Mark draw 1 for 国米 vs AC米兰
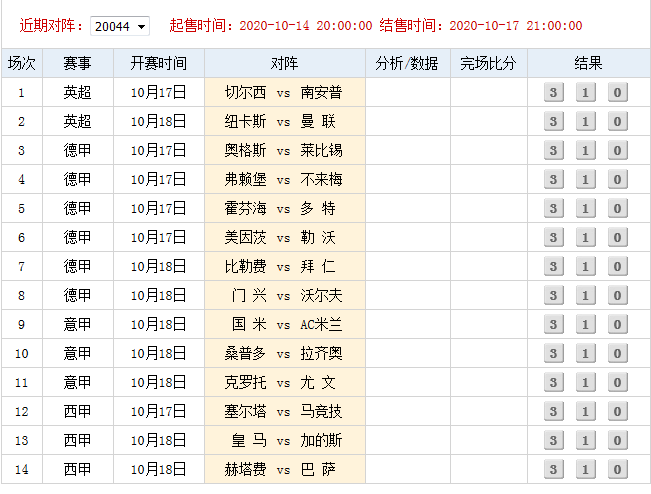The image size is (651, 494). [585, 324]
